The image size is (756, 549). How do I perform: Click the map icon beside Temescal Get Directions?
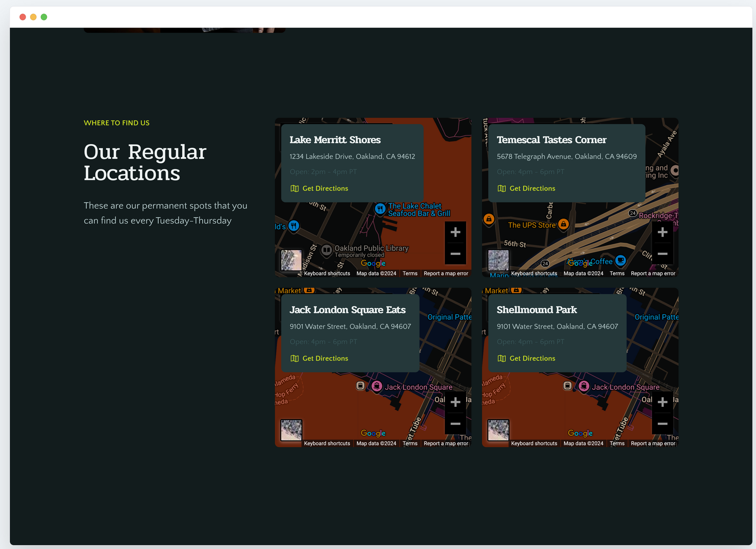[502, 188]
